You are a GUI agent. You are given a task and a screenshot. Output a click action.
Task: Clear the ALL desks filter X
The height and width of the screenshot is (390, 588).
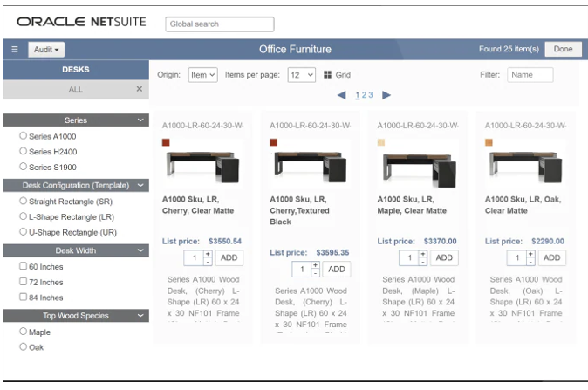click(139, 89)
